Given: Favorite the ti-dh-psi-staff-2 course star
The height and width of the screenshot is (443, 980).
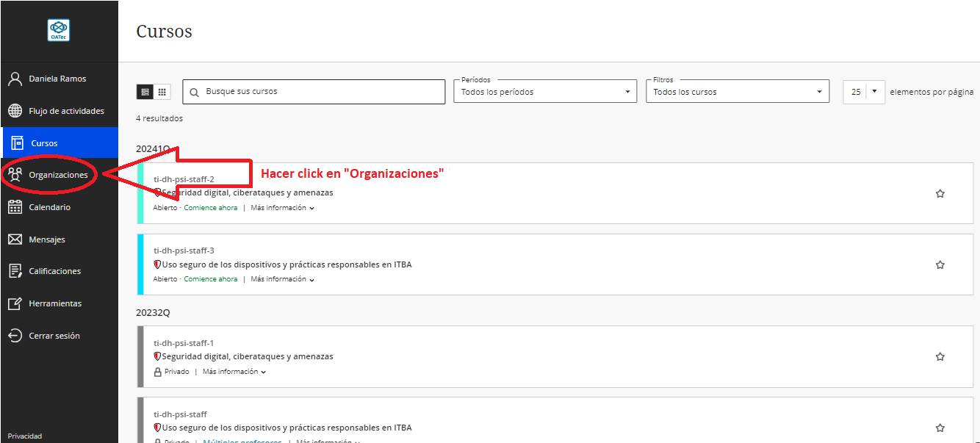Looking at the screenshot, I should point(940,194).
